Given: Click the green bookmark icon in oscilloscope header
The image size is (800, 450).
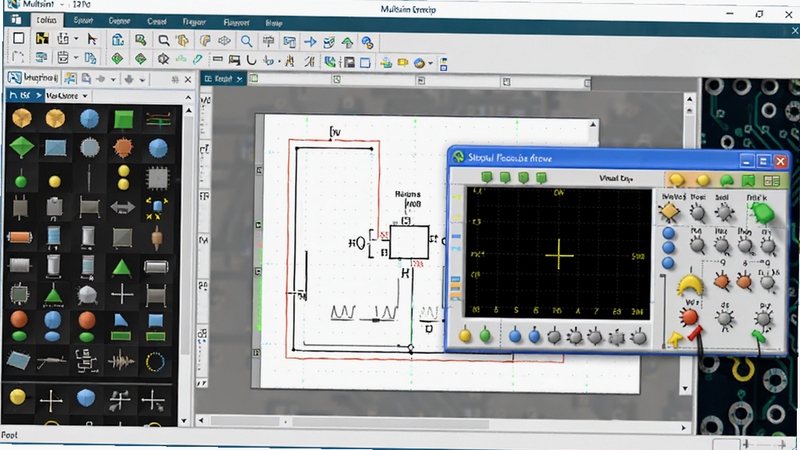Looking at the screenshot, I should (748, 180).
